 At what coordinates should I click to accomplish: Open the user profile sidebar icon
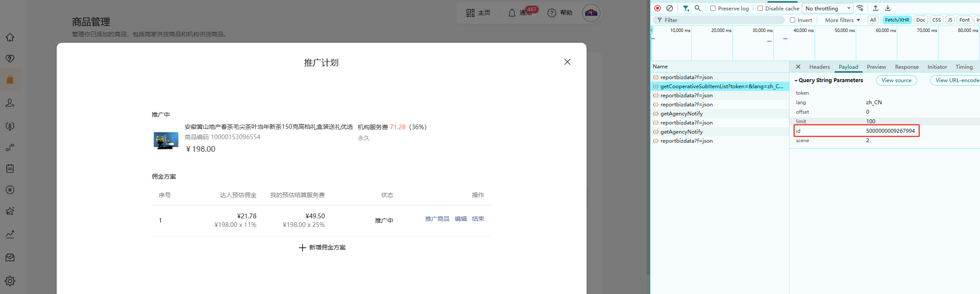[x=10, y=103]
